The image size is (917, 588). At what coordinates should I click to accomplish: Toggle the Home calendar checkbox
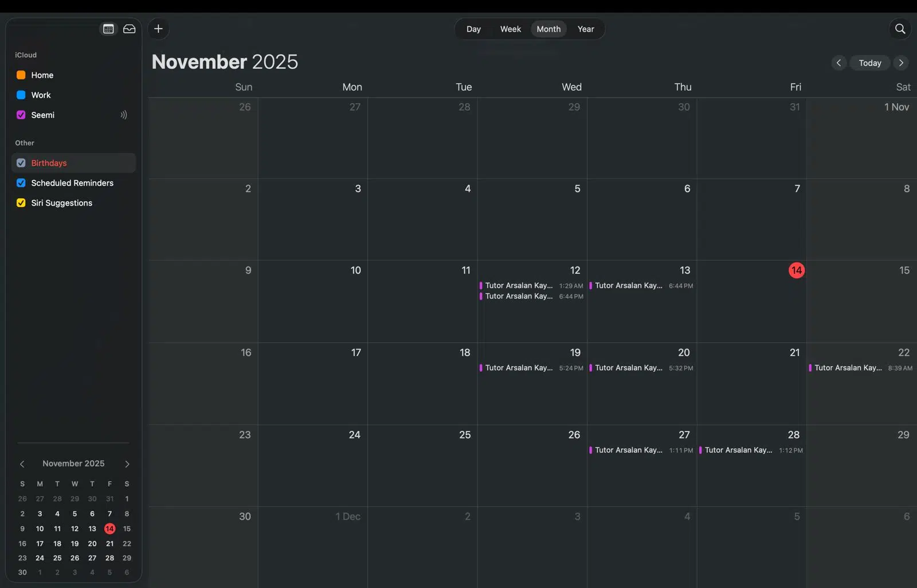21,75
